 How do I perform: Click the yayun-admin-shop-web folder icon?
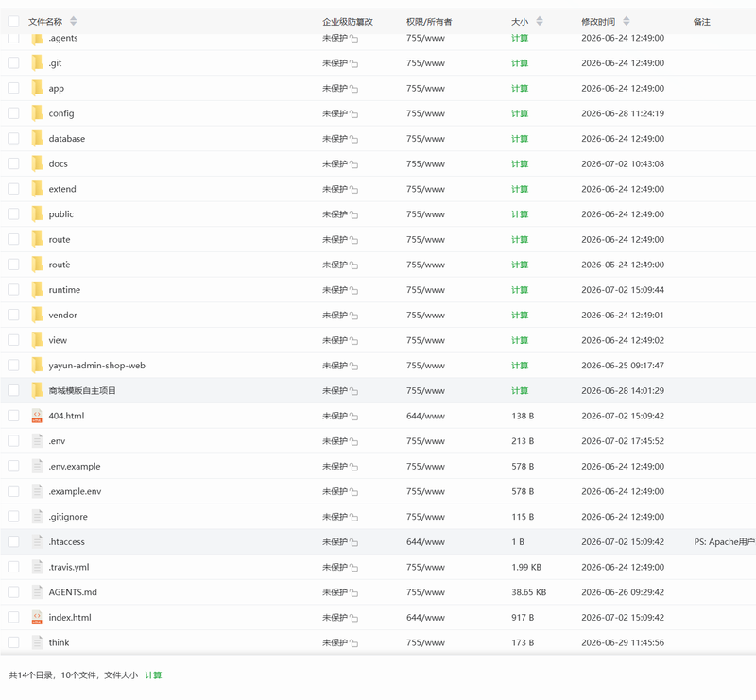(37, 365)
